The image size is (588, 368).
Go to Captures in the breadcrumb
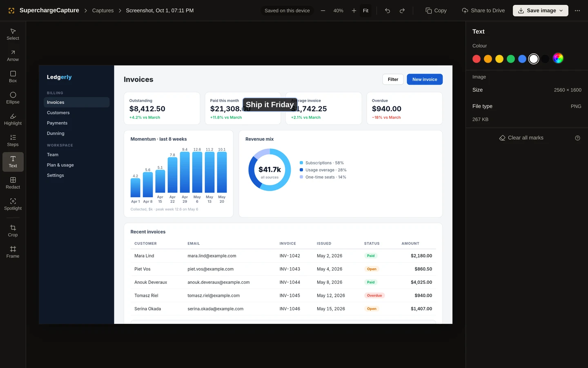(x=103, y=11)
